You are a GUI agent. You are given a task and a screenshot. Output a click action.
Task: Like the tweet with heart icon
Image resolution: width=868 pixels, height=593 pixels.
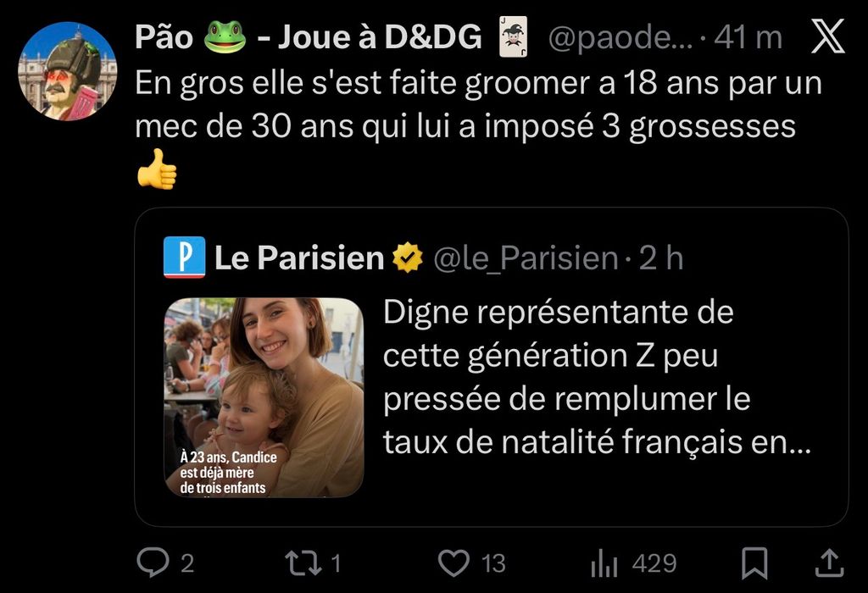click(x=453, y=563)
